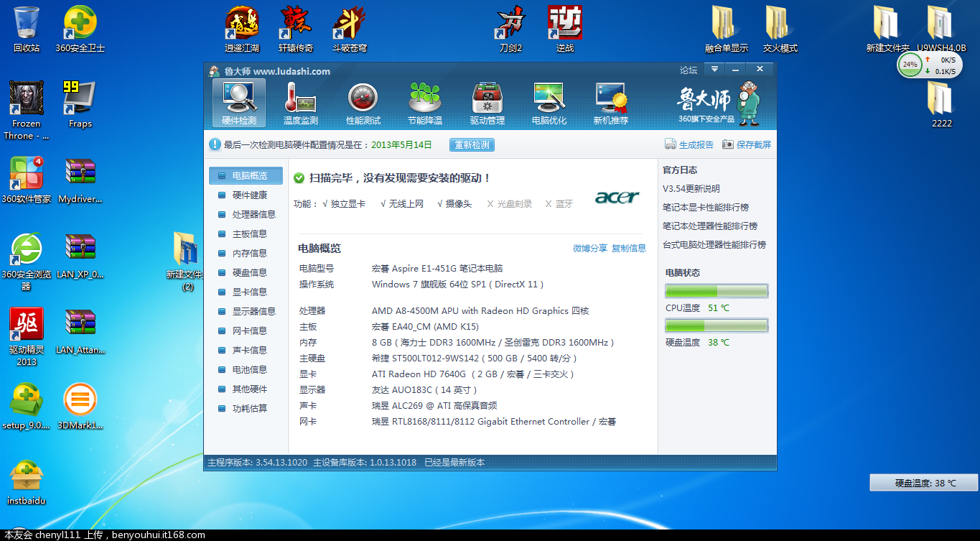Open the 回收站 recycle bin desktop icon
The image size is (980, 541).
tap(27, 29)
